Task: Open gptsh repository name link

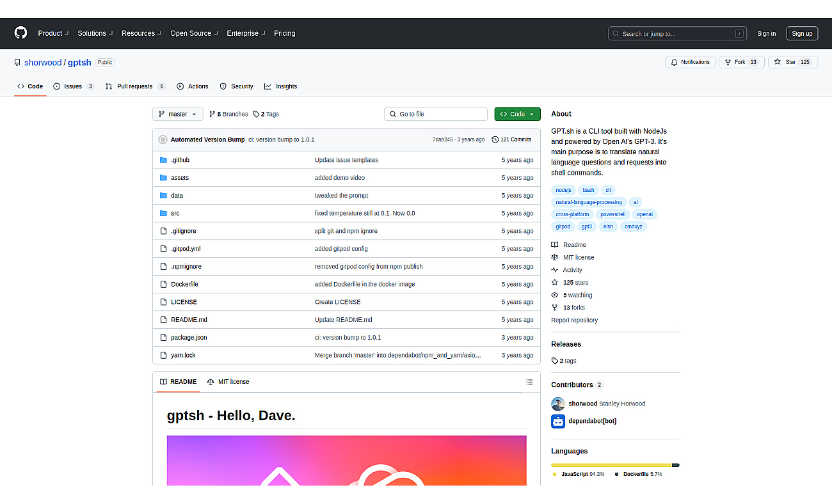Action: pos(79,63)
